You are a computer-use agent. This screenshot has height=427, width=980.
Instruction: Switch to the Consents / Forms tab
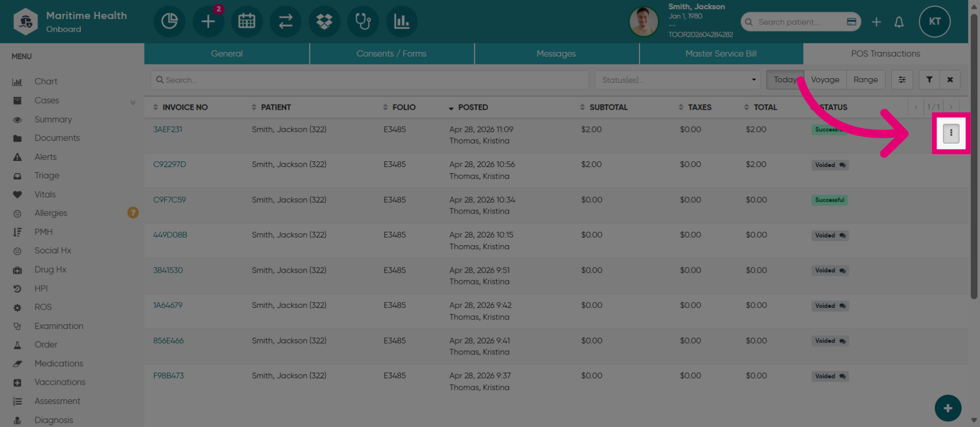click(x=391, y=54)
